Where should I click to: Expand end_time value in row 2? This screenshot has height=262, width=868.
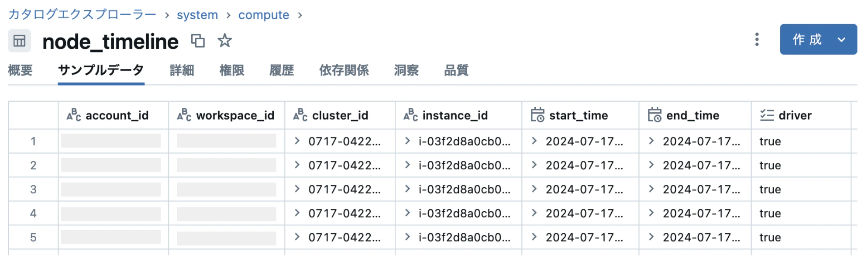[x=651, y=165]
